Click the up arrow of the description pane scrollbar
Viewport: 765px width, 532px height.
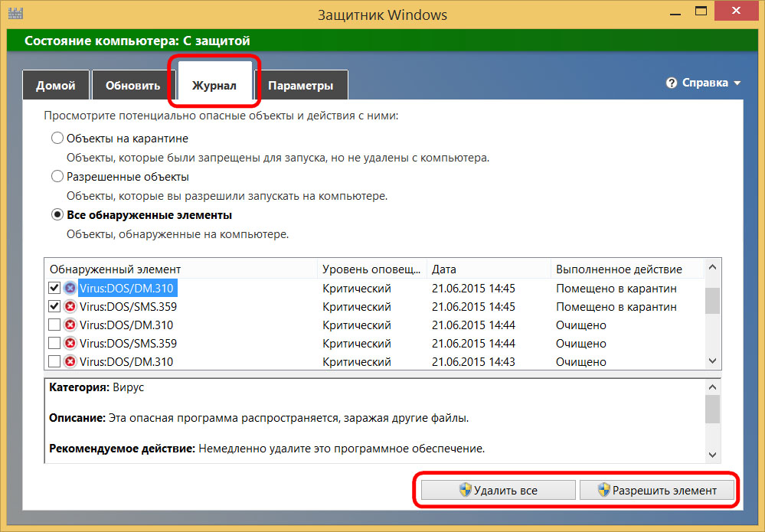tap(712, 387)
